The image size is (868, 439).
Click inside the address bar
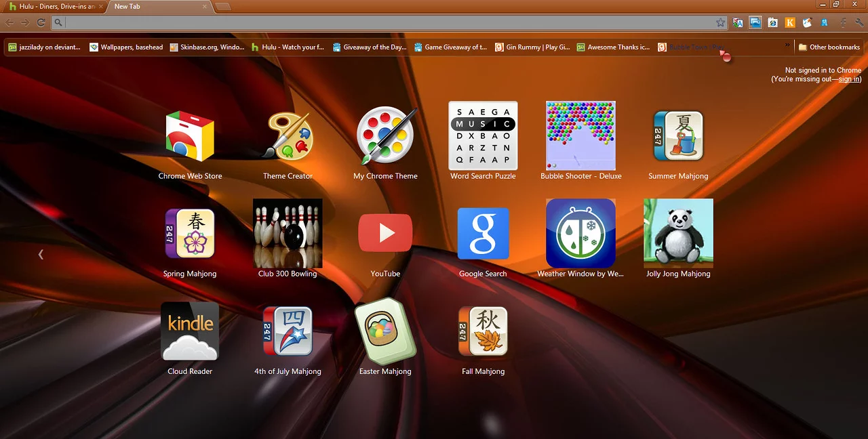pyautogui.click(x=387, y=22)
